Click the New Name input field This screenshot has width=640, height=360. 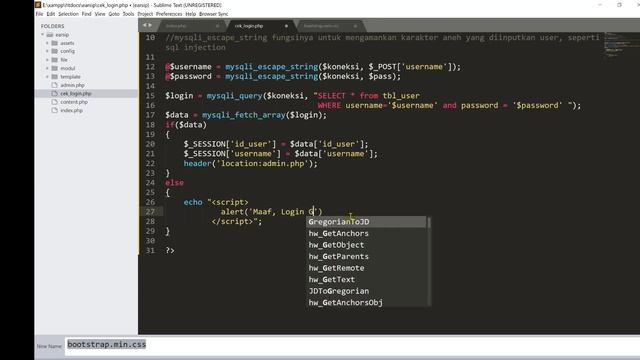(352, 345)
